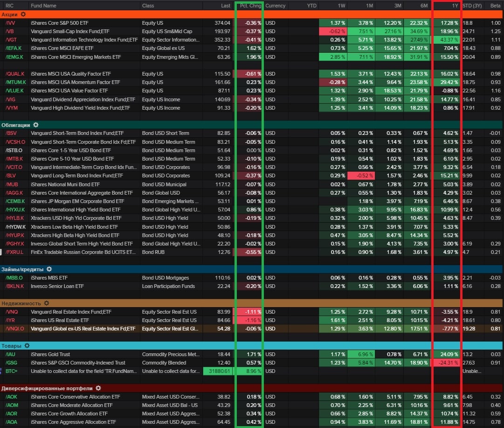Open the /GSG ticker link
The height and width of the screenshot is (428, 504).
[x=11, y=363]
